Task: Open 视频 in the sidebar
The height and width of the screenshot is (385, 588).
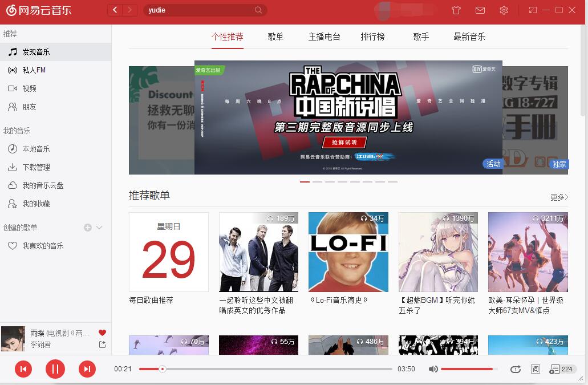Action: [55, 88]
